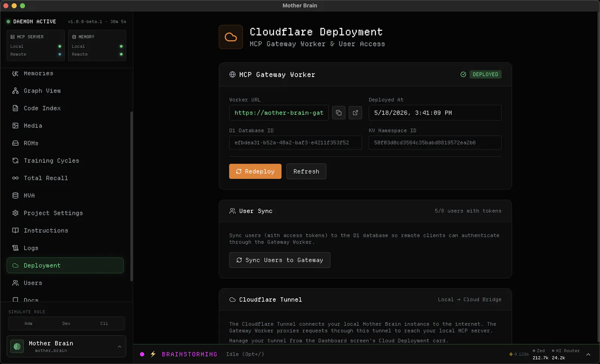Copy the Worker URL
600x364 pixels.
point(339,113)
